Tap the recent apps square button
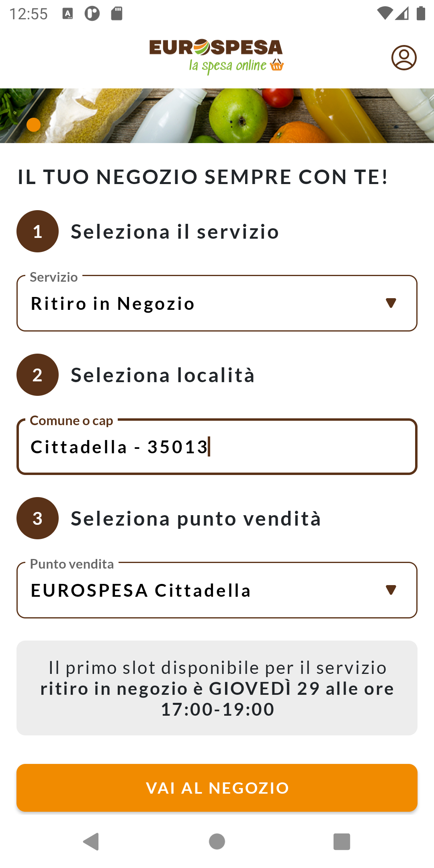This screenshot has width=434, height=868. (342, 841)
